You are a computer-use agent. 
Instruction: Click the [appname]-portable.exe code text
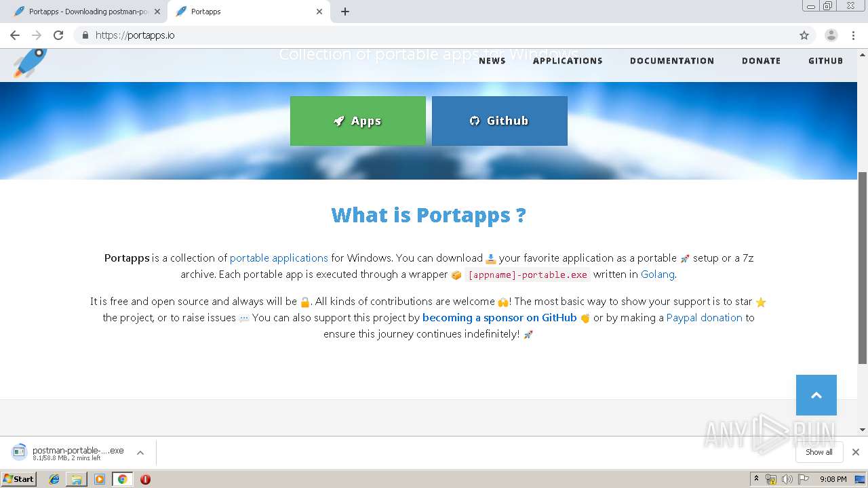[528, 275]
